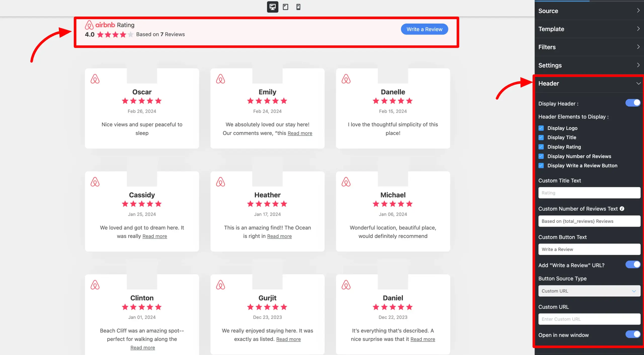The image size is (644, 355).
Task: Click Airbnb icon on Heather's review card
Action: 220,182
